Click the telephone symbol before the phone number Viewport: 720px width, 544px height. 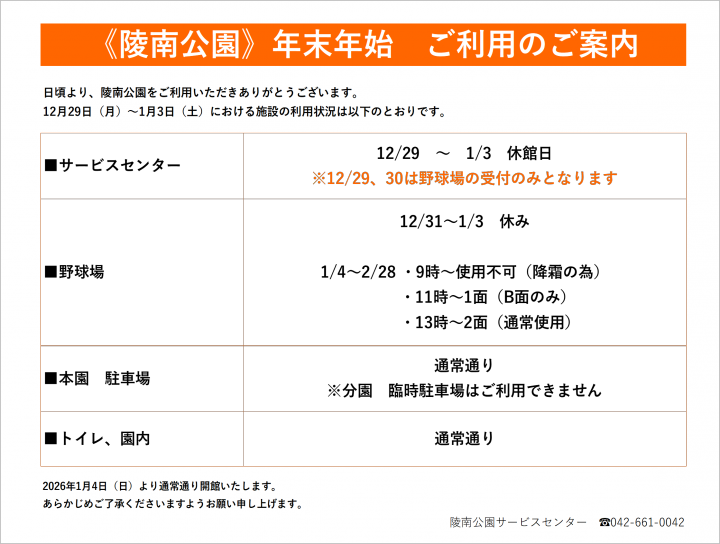tap(604, 522)
